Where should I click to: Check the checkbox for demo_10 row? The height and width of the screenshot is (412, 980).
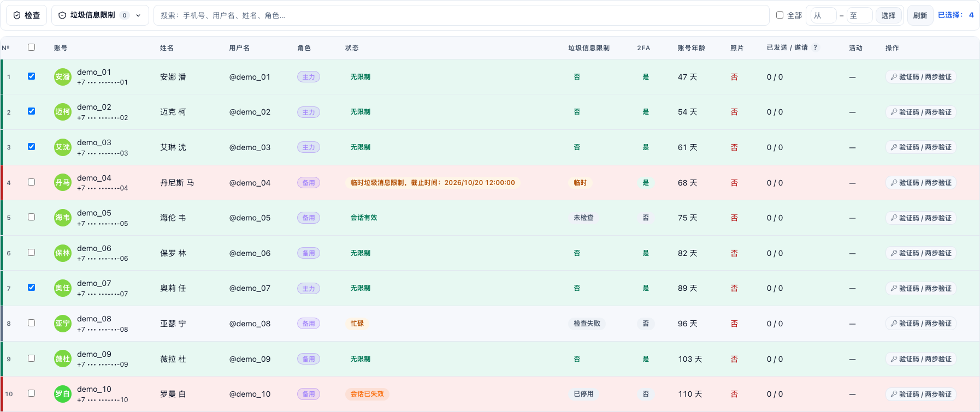coord(31,393)
